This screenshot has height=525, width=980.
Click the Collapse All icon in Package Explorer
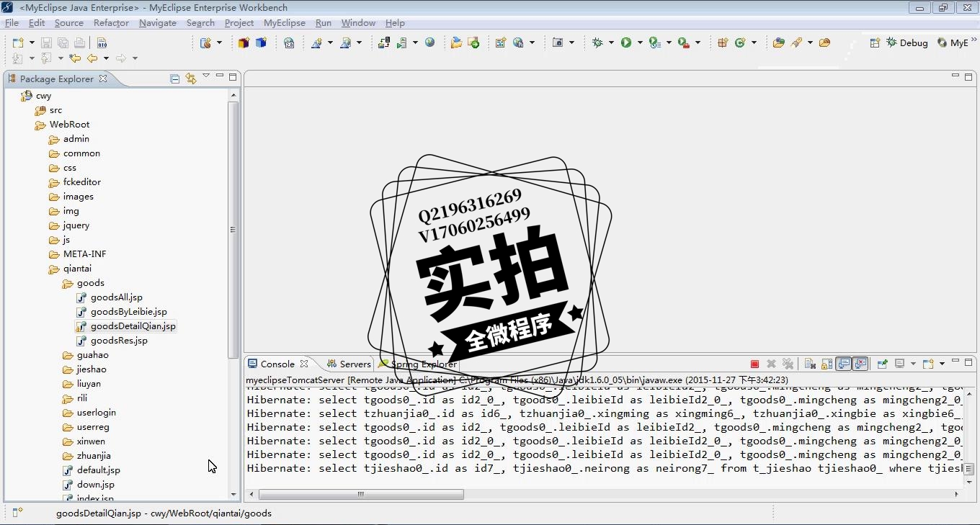pyautogui.click(x=174, y=78)
